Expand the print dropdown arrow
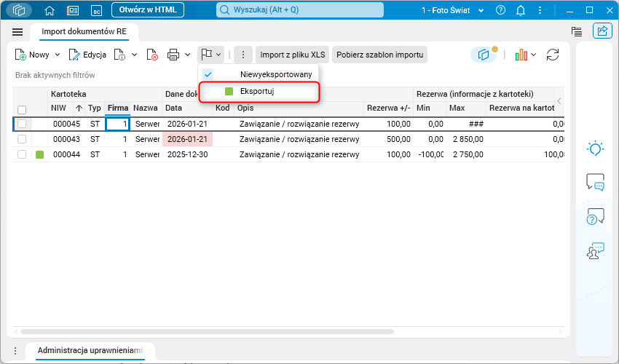Viewport: 619px width, 364px height. [188, 55]
